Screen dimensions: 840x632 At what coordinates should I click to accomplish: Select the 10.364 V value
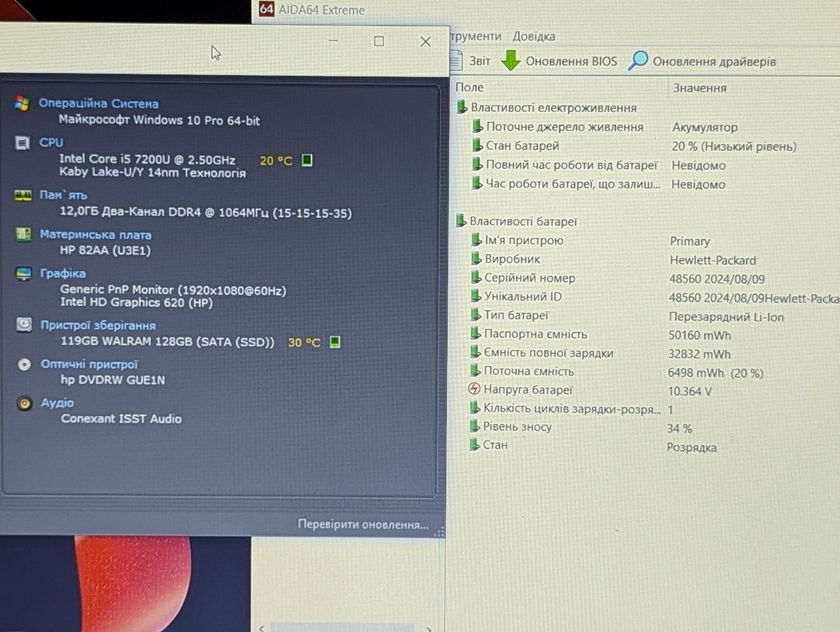(690, 391)
